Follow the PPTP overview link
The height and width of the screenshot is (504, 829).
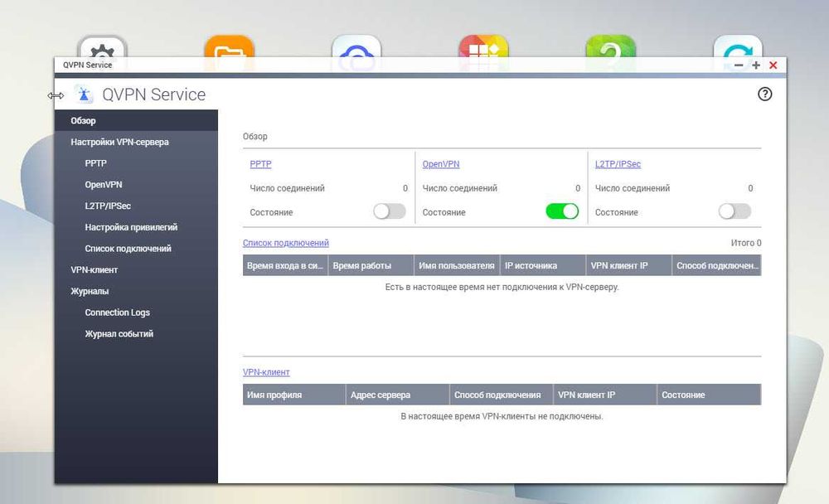pos(260,164)
